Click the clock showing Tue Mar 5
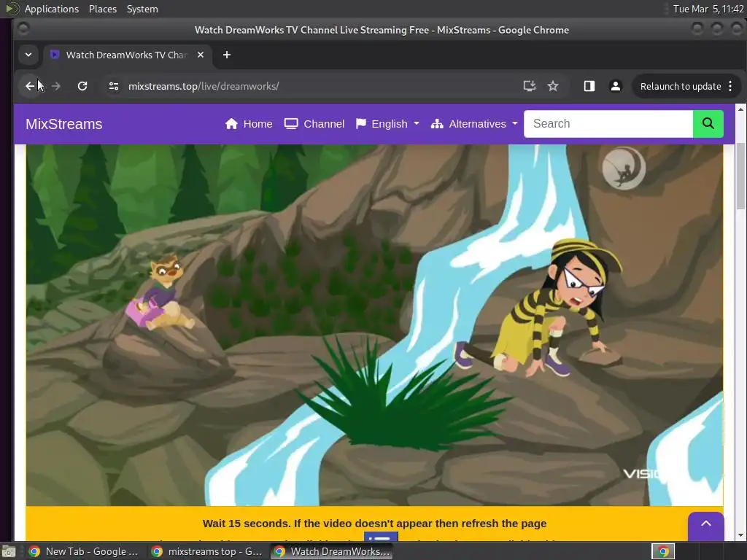This screenshot has height=560, width=747. point(708,9)
